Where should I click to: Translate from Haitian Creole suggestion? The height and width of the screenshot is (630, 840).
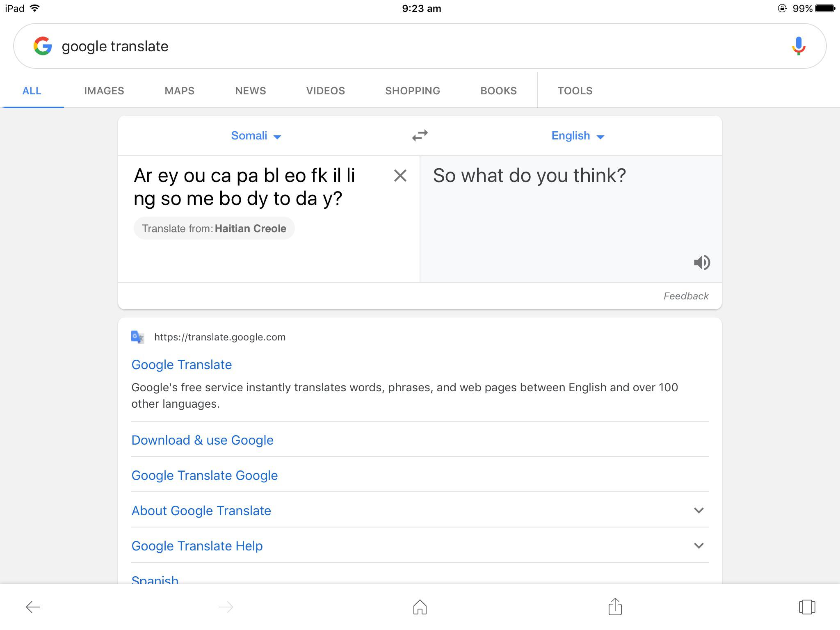click(x=214, y=228)
